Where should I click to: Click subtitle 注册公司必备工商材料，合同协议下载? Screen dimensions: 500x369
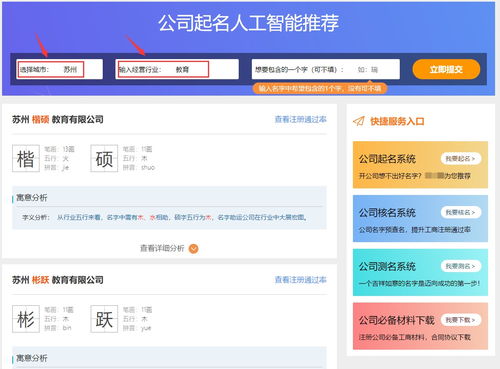point(415,337)
